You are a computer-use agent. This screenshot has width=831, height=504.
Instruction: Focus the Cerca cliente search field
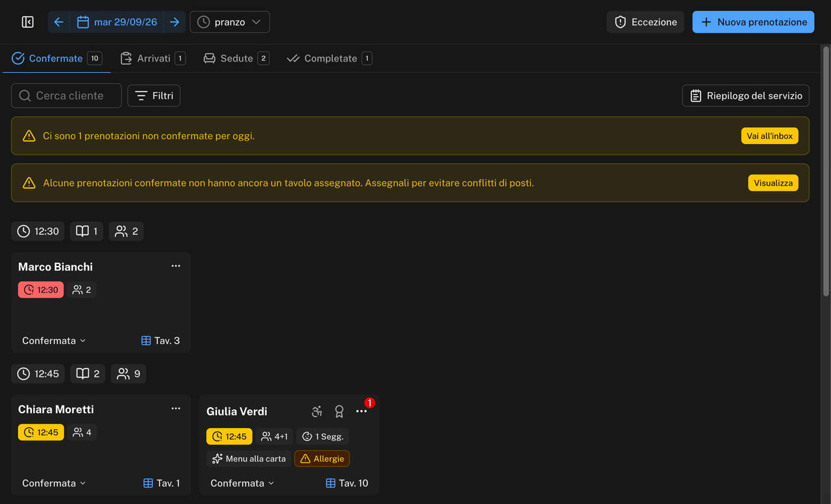[66, 95]
